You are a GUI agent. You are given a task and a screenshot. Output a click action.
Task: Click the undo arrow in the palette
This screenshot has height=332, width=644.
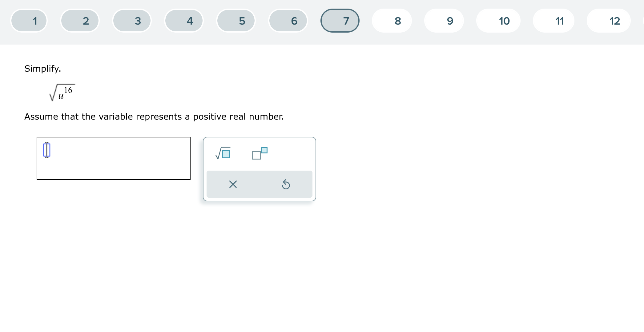tap(286, 184)
